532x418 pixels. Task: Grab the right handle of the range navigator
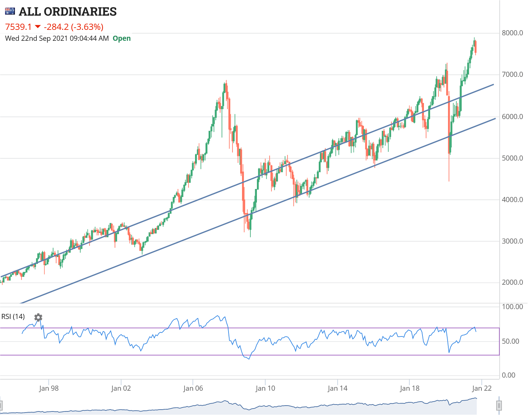point(499,405)
